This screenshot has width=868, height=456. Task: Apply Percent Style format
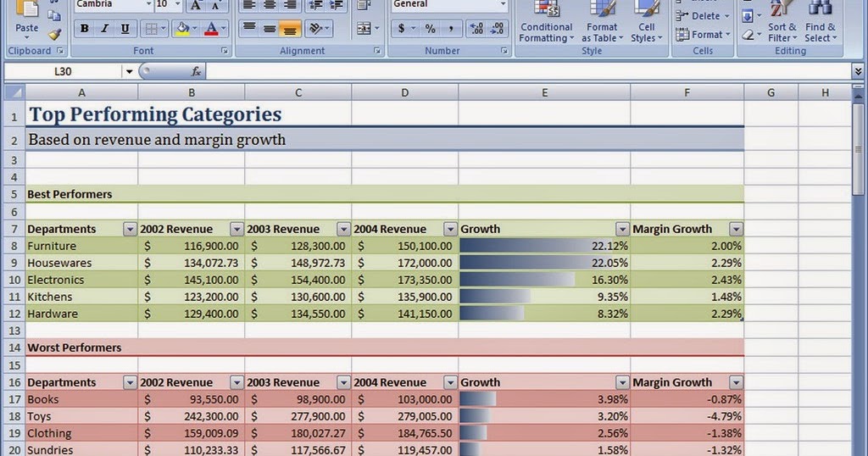[430, 28]
